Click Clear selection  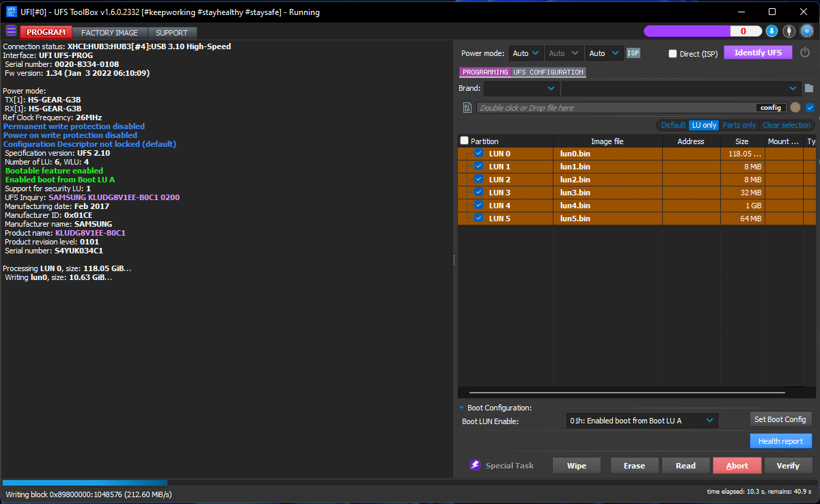click(x=787, y=125)
